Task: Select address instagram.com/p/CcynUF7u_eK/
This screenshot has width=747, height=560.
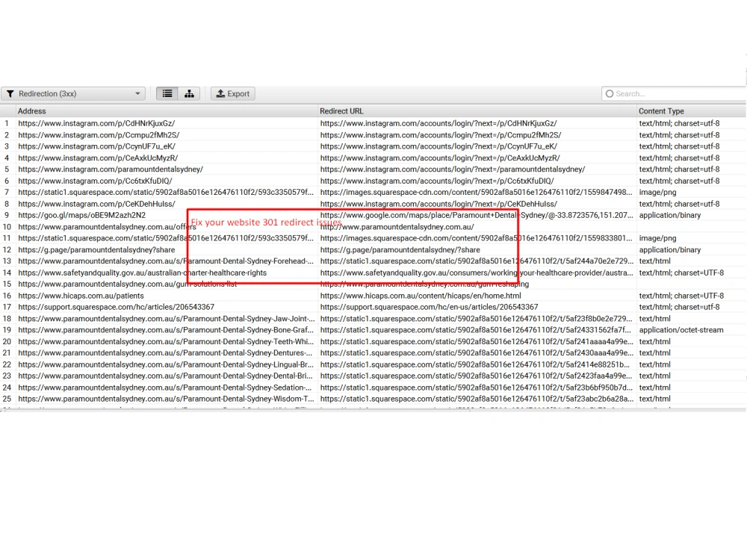Action: (x=96, y=146)
